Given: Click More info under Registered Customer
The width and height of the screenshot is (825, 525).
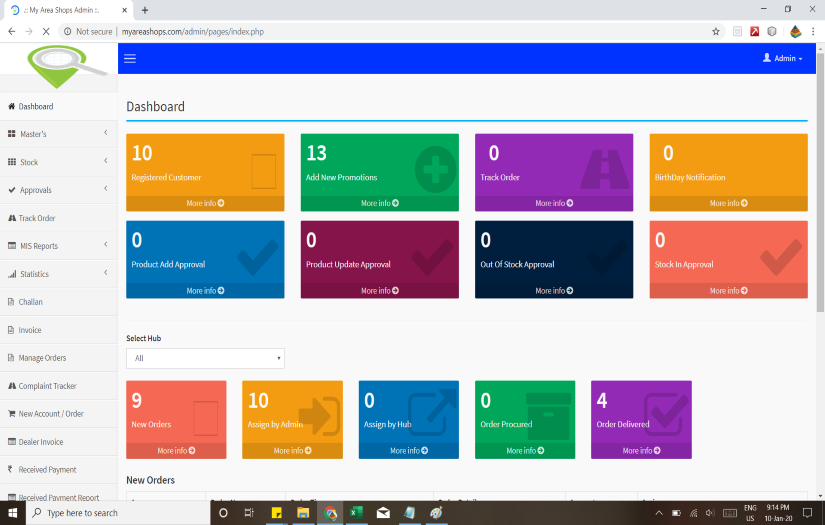Looking at the screenshot, I should click(205, 203).
